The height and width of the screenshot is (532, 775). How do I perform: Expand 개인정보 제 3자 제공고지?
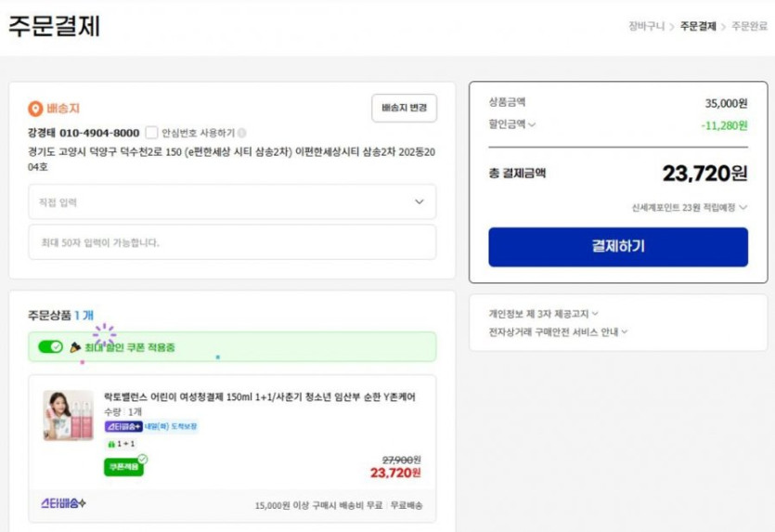click(543, 314)
